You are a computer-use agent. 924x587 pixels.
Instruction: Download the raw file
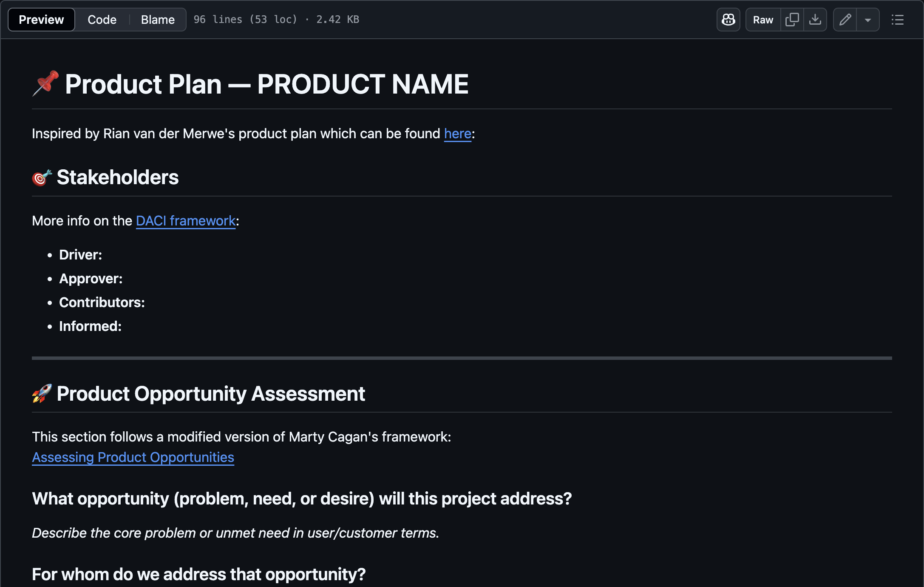point(815,20)
